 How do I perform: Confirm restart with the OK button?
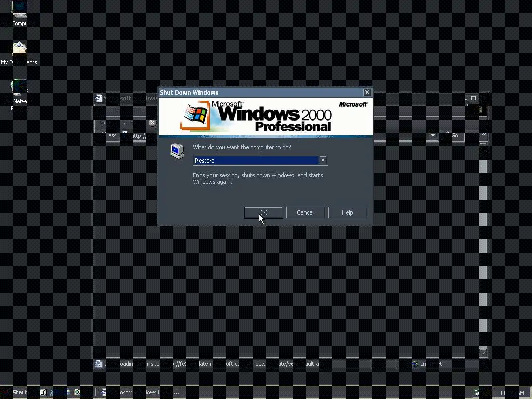pyautogui.click(x=263, y=212)
